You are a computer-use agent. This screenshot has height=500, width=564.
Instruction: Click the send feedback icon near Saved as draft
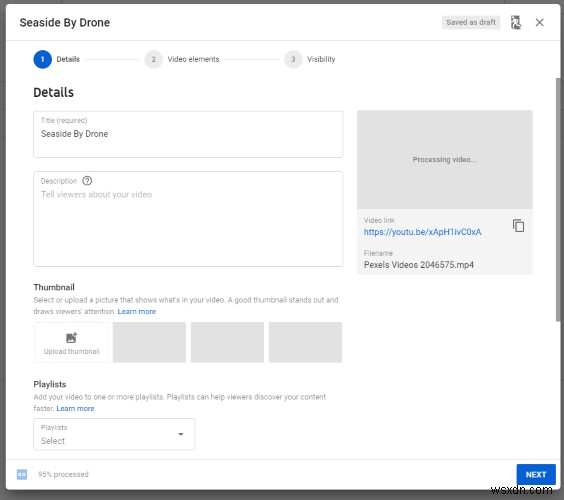tap(516, 23)
